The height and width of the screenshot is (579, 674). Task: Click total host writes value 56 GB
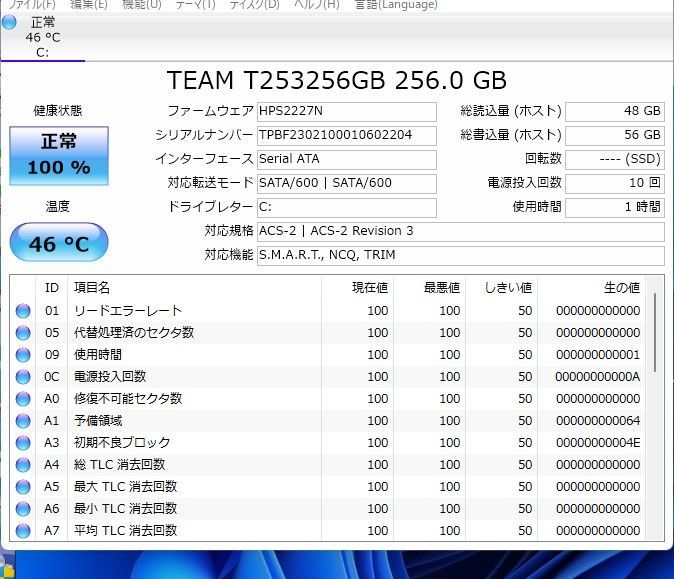[x=615, y=135]
